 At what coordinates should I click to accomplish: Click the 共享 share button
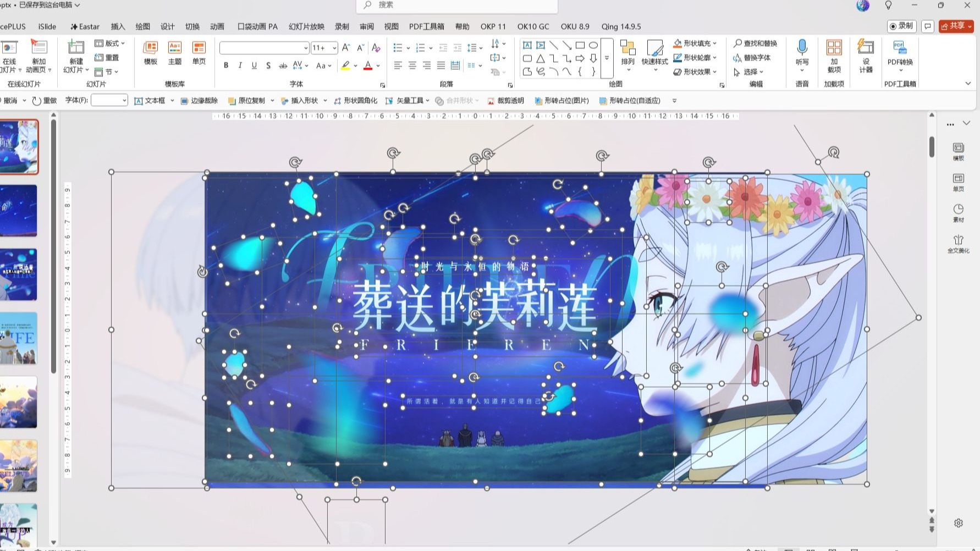[956, 26]
